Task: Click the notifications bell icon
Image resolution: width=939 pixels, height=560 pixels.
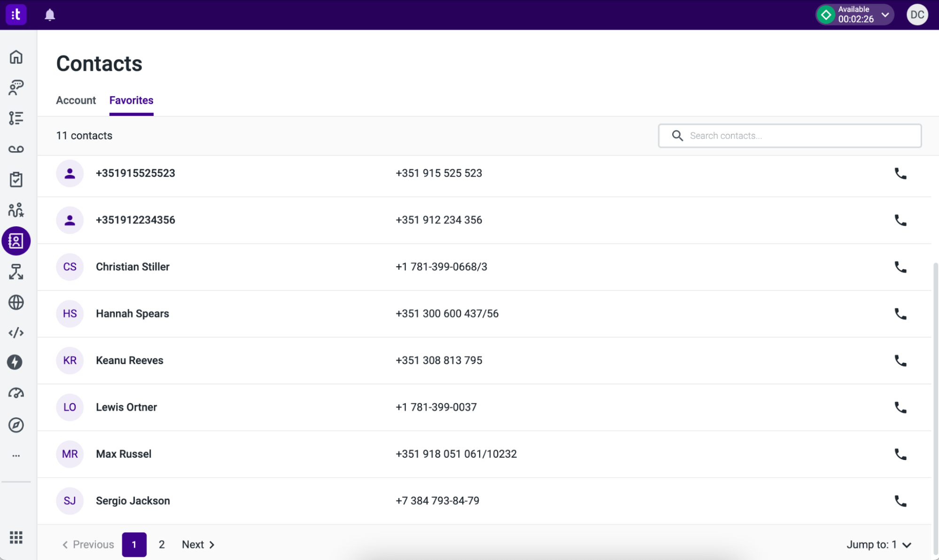Action: pos(50,14)
